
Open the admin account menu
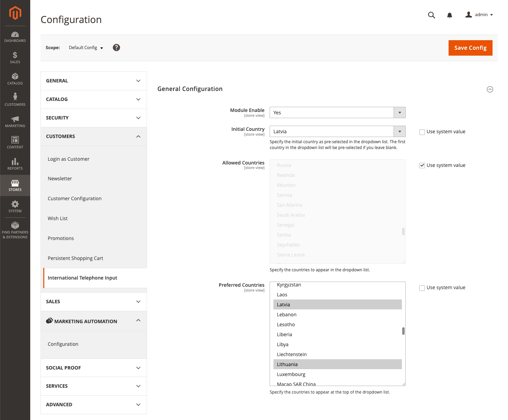[479, 15]
